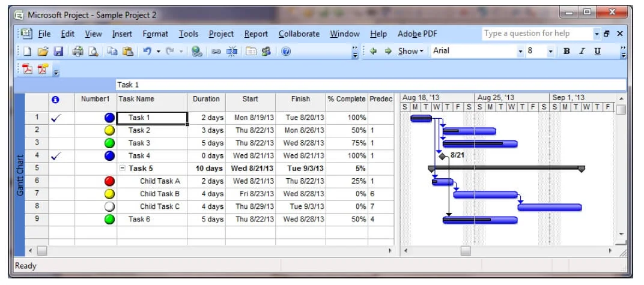Open the Collaborate menu
The image size is (644, 285).
(299, 34)
